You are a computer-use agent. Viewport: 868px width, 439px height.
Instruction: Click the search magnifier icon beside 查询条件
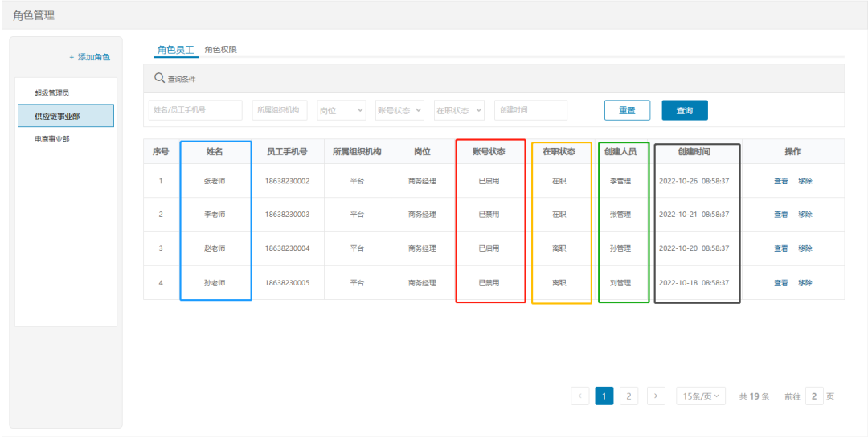click(159, 78)
